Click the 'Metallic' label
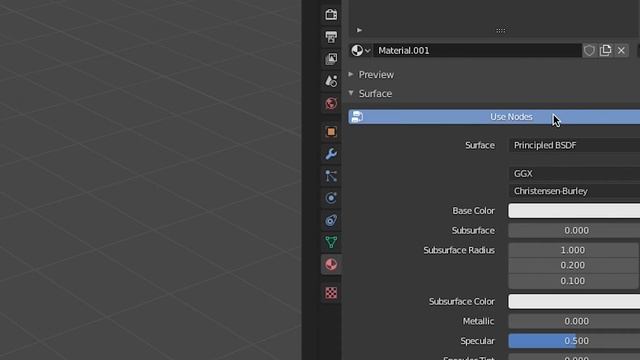The width and height of the screenshot is (640, 360). pyautogui.click(x=478, y=321)
